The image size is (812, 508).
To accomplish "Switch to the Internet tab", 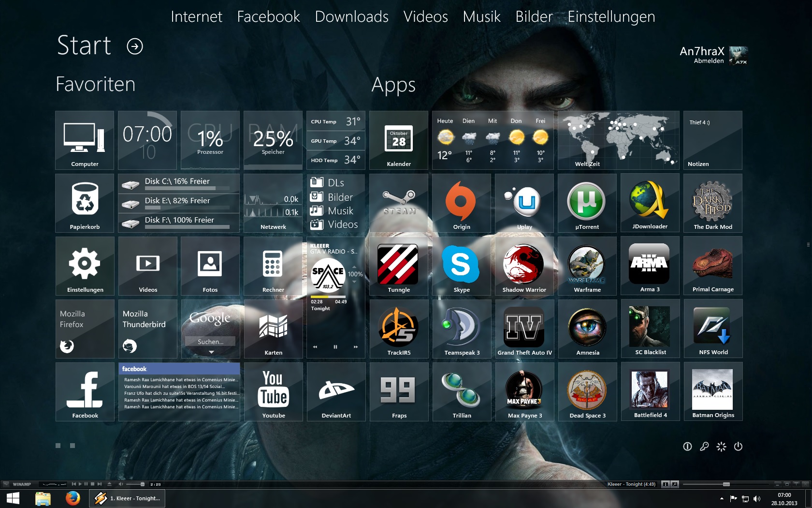I will tap(196, 17).
